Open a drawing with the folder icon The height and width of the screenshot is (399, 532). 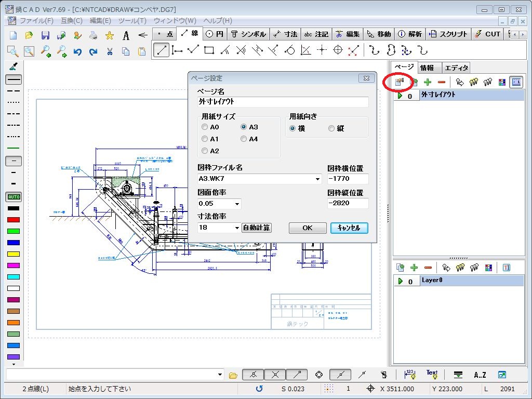pos(29,35)
